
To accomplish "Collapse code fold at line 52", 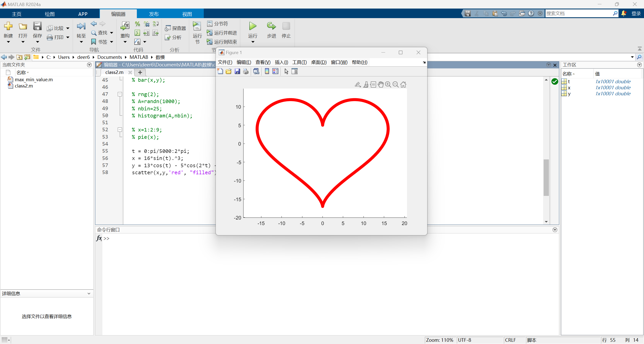I will [120, 130].
